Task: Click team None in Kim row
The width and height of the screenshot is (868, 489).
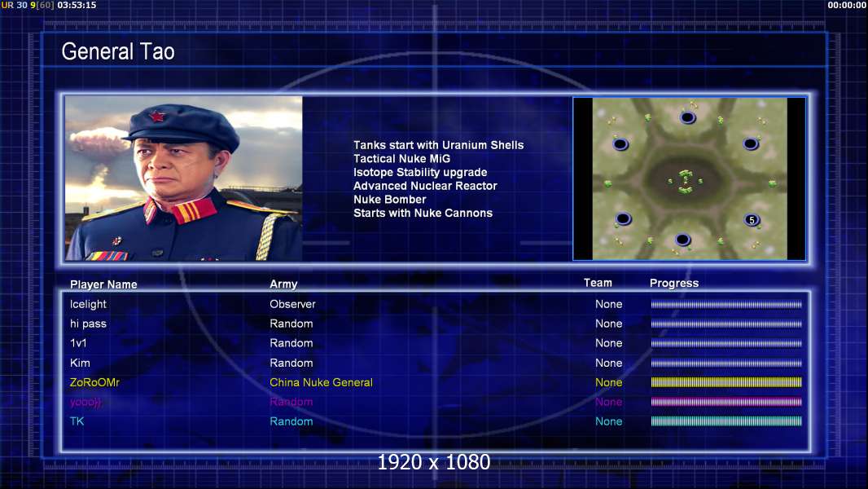Action: [609, 363]
